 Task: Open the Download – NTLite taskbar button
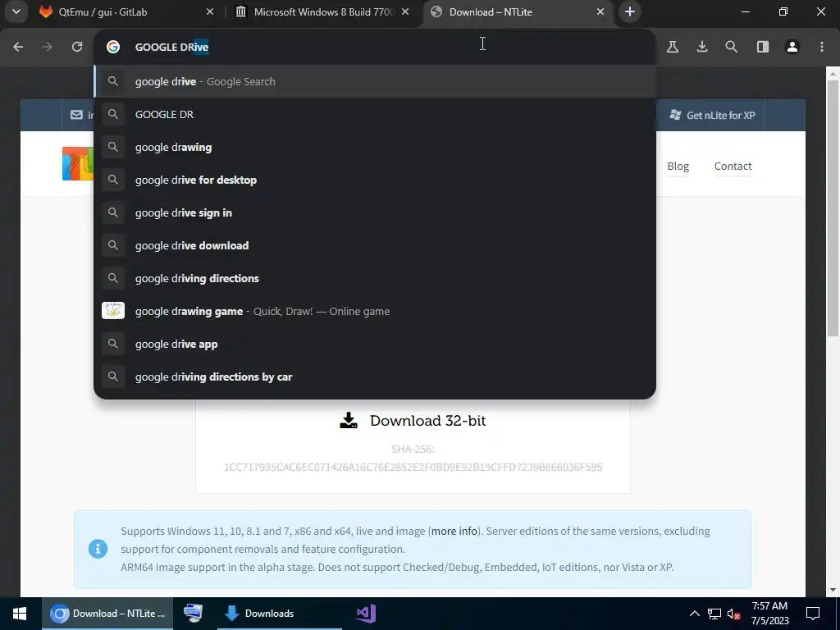coord(107,614)
